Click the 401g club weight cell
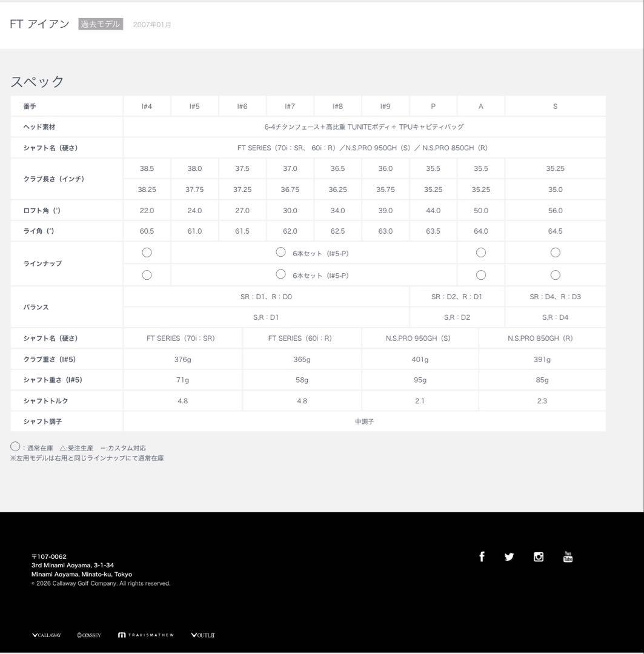The width and height of the screenshot is (644, 654). [x=420, y=359]
